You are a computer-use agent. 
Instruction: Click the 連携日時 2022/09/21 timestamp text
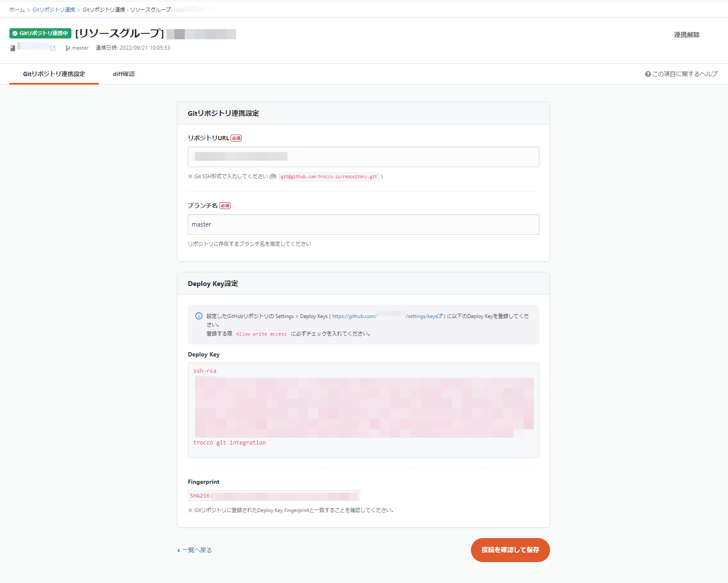coord(133,48)
